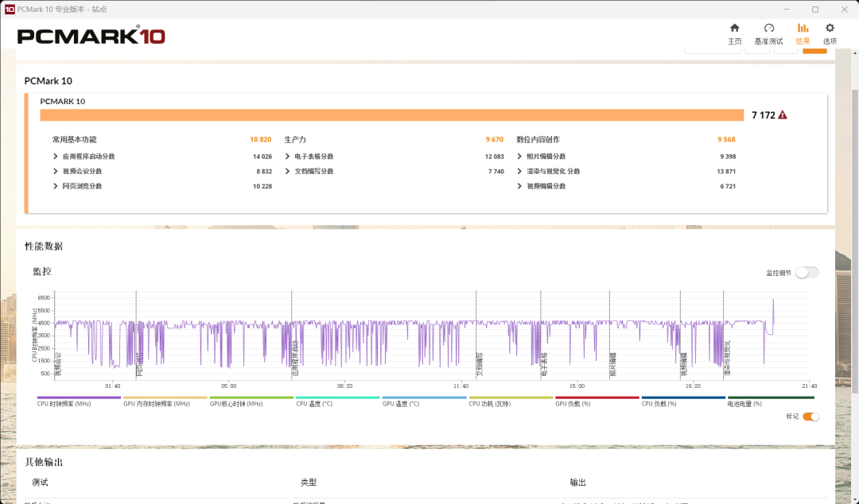Click the 输出 column header
Viewport: 859px width, 504px height.
(578, 482)
